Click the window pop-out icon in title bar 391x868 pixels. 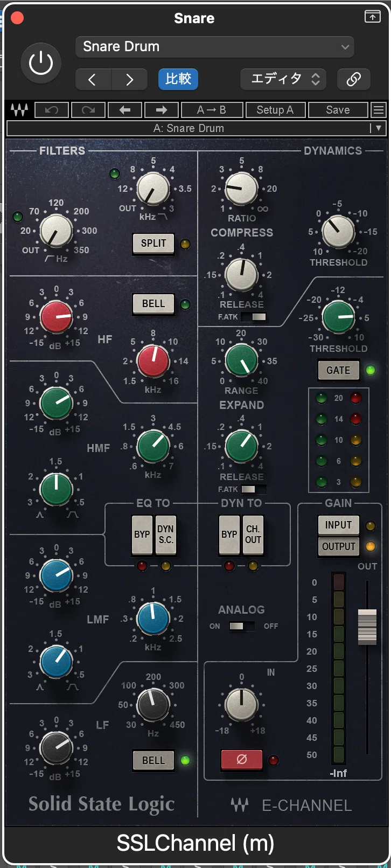373,17
